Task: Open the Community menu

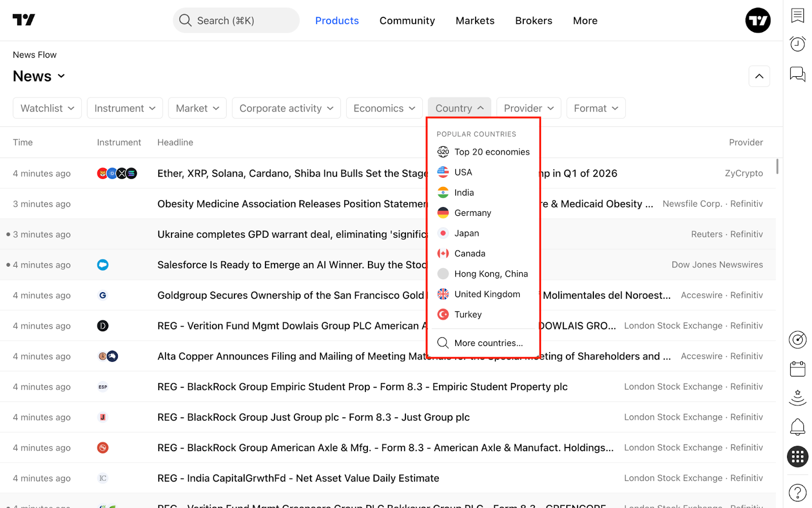Action: tap(407, 21)
